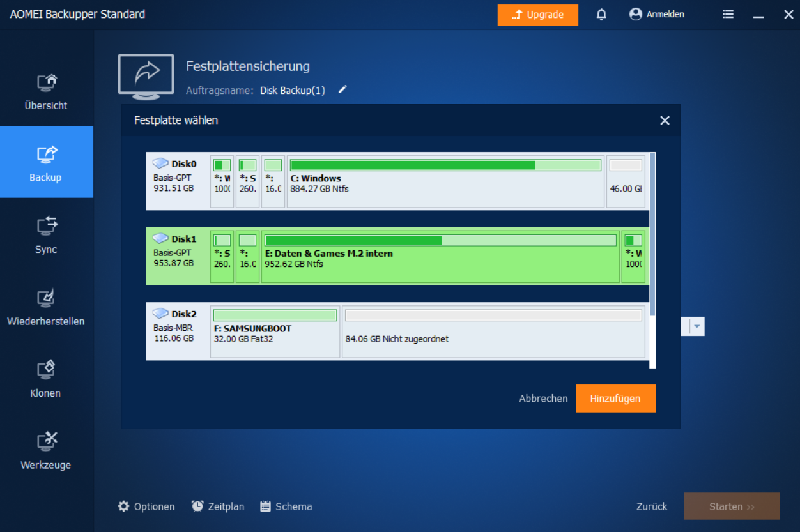800x532 pixels.
Task: Click Hinzufügen to add disk
Action: click(x=615, y=399)
